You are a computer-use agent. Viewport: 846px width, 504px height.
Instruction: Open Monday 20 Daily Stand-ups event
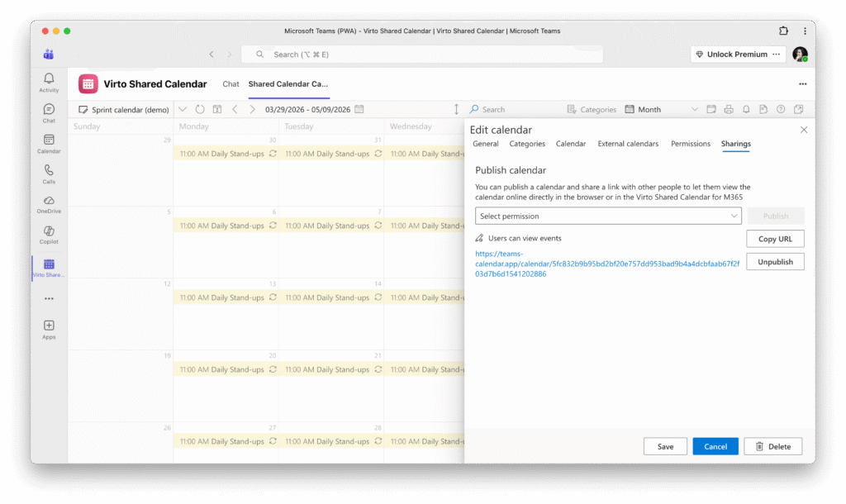pyautogui.click(x=226, y=369)
